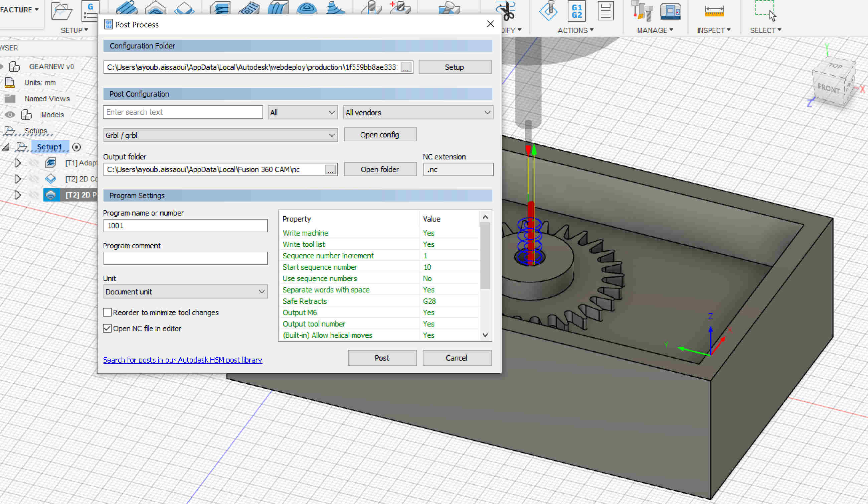Open the Autodesk HSM post library link
This screenshot has height=504, width=868.
pyautogui.click(x=183, y=360)
